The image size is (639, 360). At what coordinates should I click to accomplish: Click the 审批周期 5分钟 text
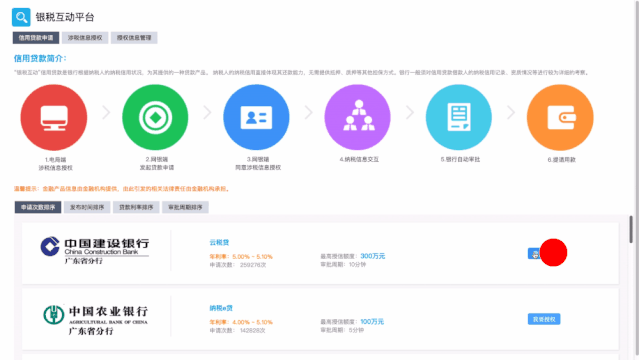(342, 330)
